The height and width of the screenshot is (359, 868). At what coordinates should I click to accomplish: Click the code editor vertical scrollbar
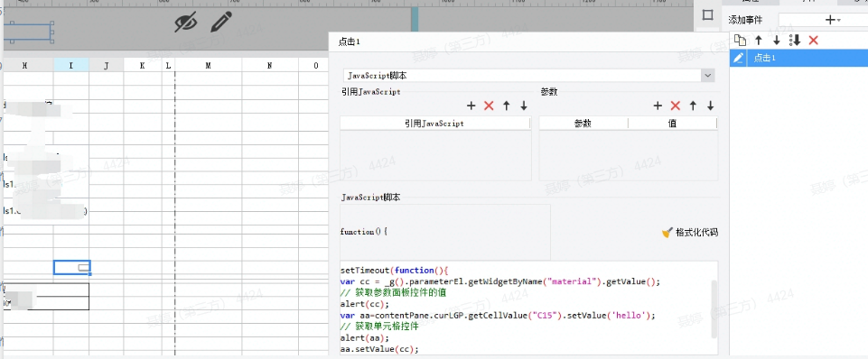(714, 308)
